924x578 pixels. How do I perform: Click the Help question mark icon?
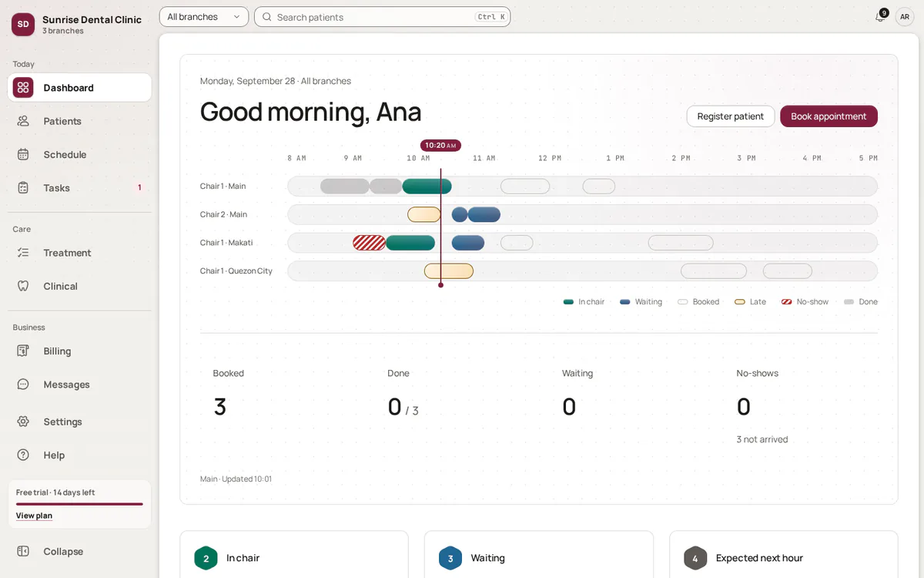pos(23,455)
